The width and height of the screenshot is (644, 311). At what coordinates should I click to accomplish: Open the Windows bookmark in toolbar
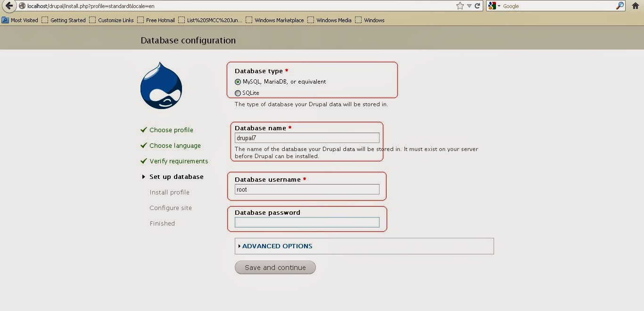370,20
